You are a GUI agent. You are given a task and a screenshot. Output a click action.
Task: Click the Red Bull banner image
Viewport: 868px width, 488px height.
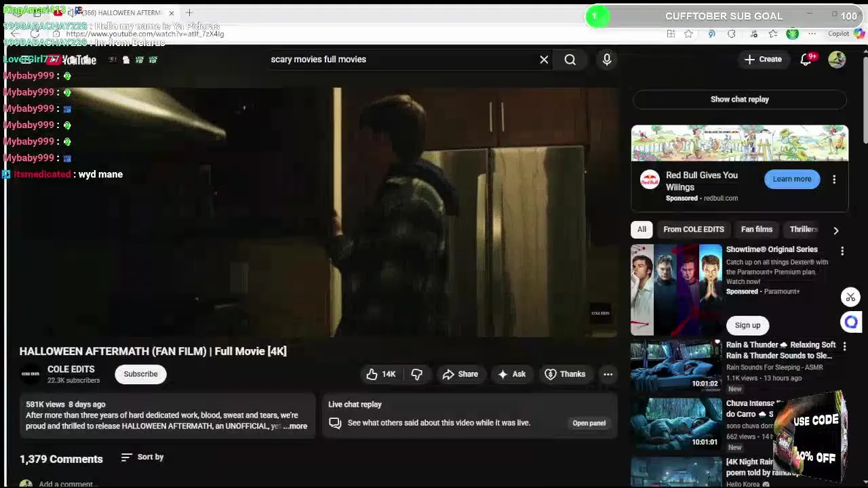click(x=739, y=143)
